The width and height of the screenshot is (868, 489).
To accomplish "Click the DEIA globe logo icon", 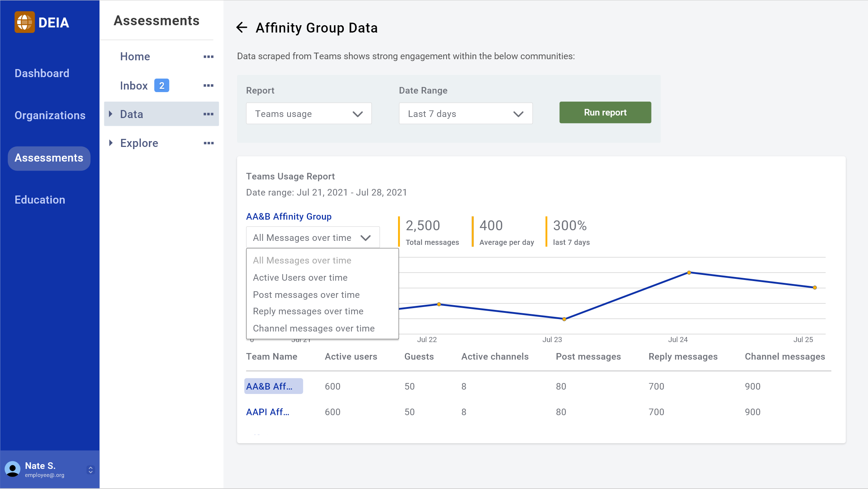I will tap(25, 22).
